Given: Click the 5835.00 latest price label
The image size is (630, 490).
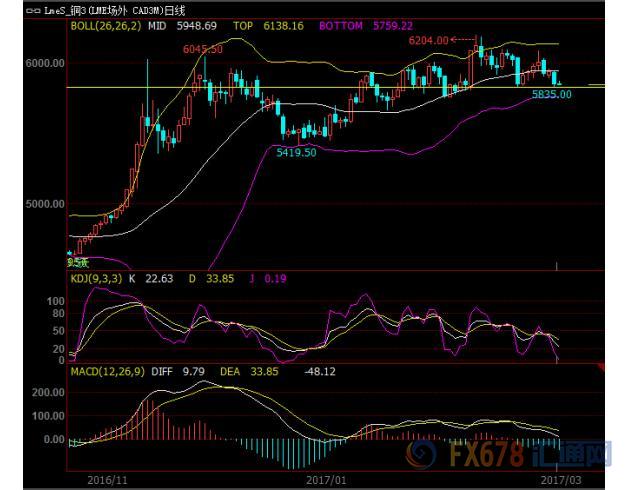Looking at the screenshot, I should (552, 94).
